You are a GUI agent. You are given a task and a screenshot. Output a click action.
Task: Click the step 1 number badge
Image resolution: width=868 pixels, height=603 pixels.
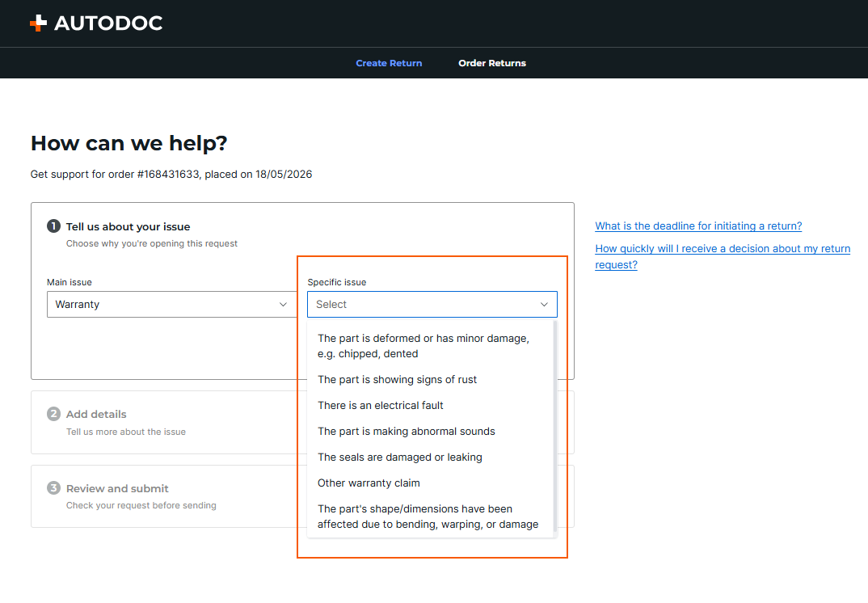pyautogui.click(x=53, y=226)
